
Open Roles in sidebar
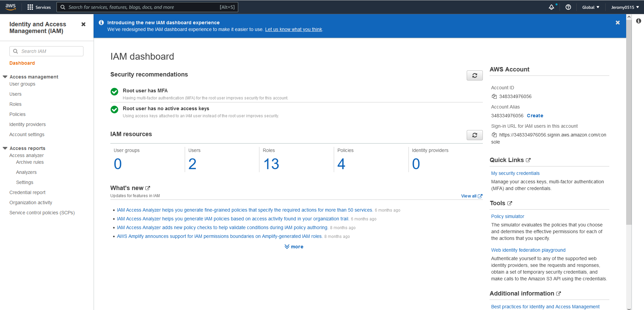click(x=15, y=104)
